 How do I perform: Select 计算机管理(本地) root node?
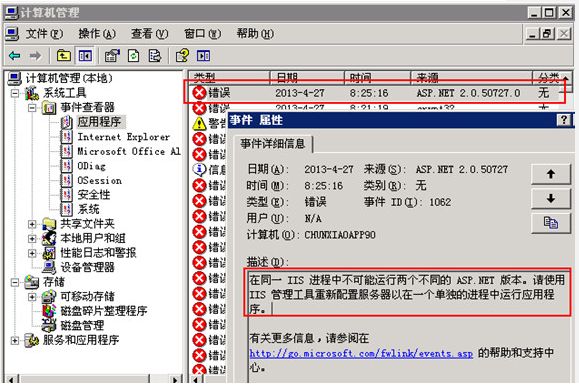tap(69, 78)
